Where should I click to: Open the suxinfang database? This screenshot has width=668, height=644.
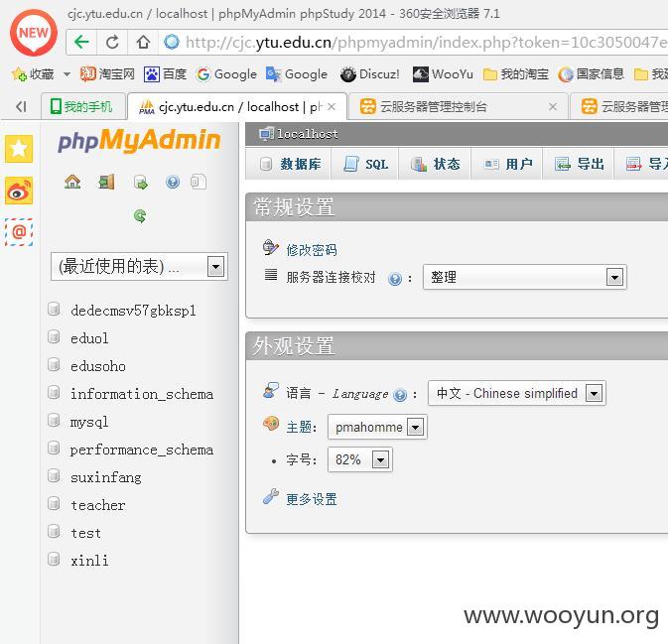coord(106,477)
